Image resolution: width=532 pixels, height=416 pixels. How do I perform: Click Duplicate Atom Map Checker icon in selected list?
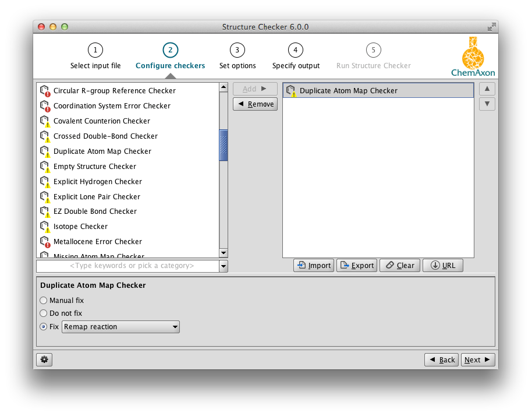point(291,91)
